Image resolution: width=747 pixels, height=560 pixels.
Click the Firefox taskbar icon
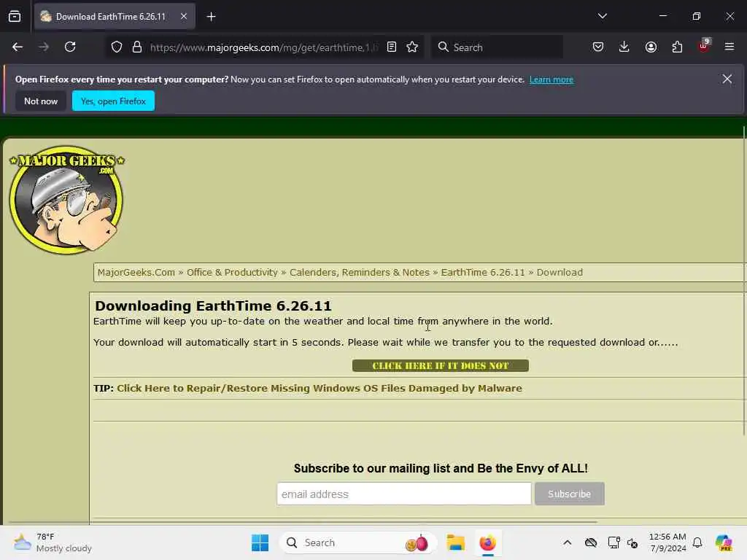pos(488,542)
